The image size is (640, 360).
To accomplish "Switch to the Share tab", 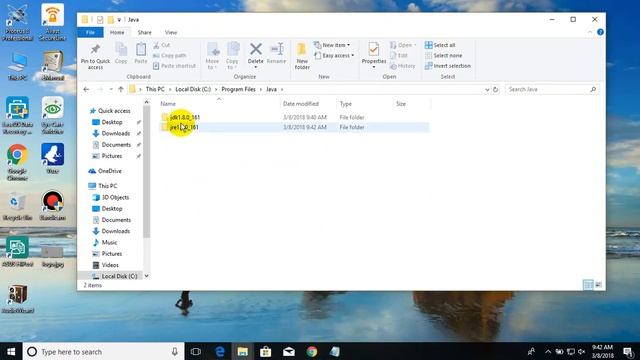I will pyautogui.click(x=144, y=32).
